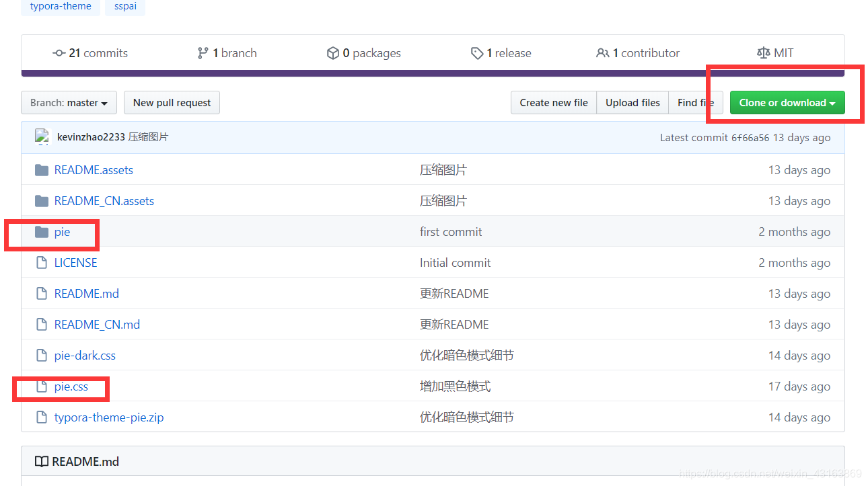Open the pie-dark.css file
This screenshot has width=868, height=486.
[85, 356]
